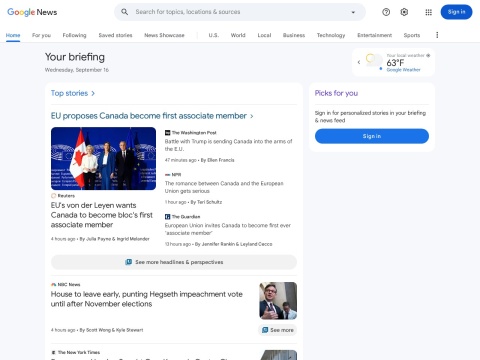Go to the Technology section
The width and height of the screenshot is (480, 360).
click(x=331, y=35)
